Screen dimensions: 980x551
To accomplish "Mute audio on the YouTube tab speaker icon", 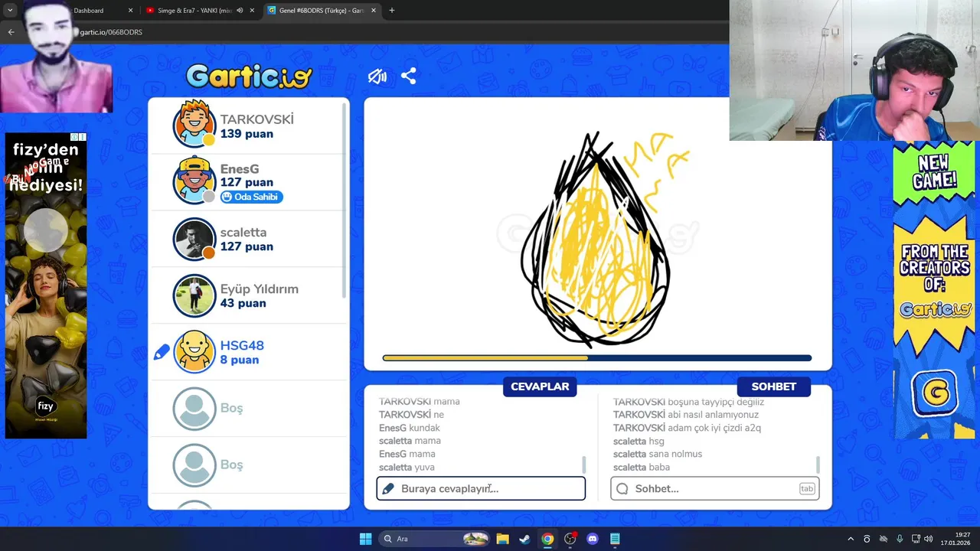I will point(240,11).
